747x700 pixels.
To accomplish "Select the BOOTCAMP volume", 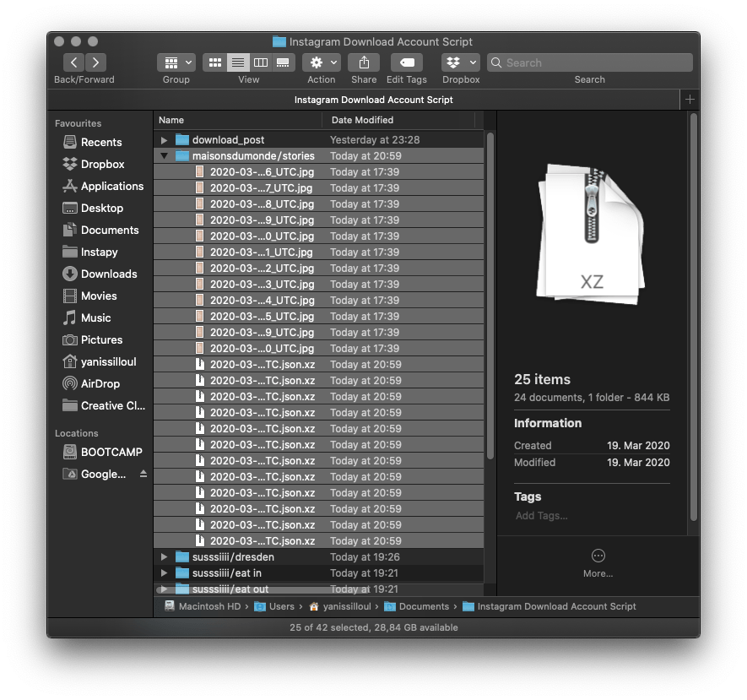I will 111,452.
